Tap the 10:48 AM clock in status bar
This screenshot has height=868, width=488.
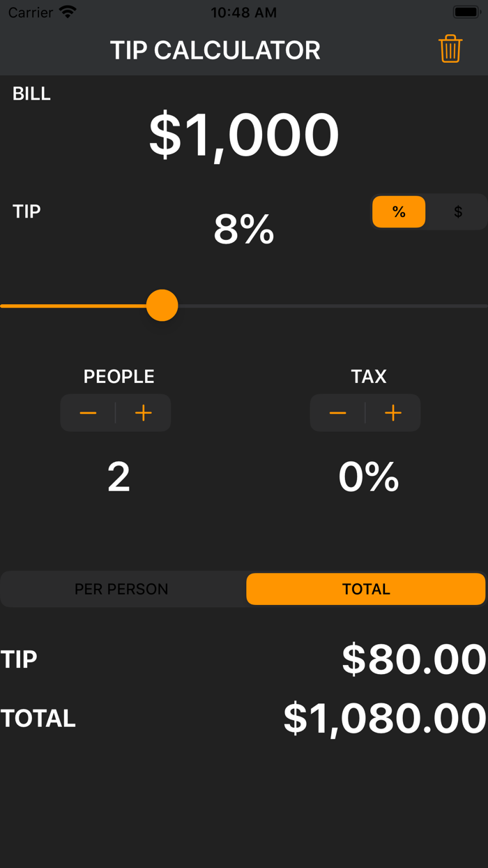(243, 11)
